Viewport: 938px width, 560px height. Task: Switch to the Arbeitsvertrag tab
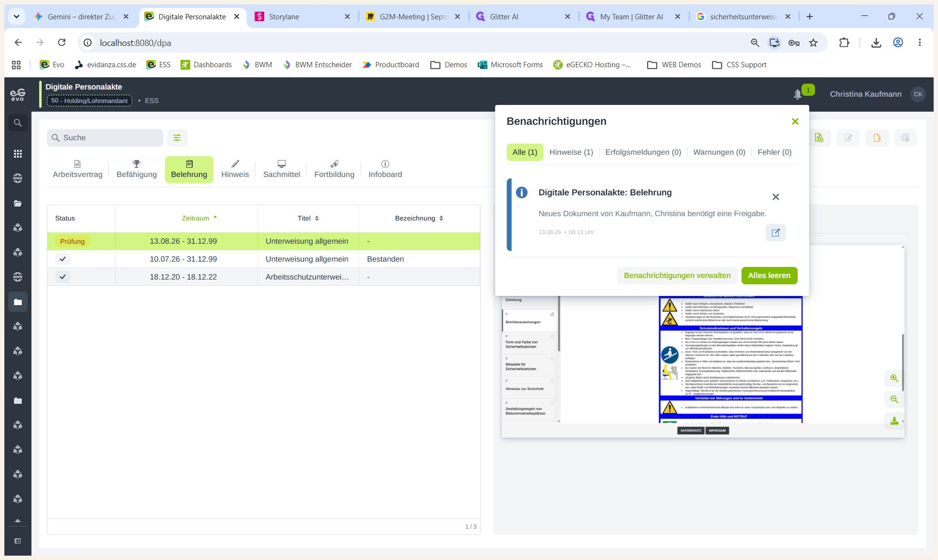77,169
